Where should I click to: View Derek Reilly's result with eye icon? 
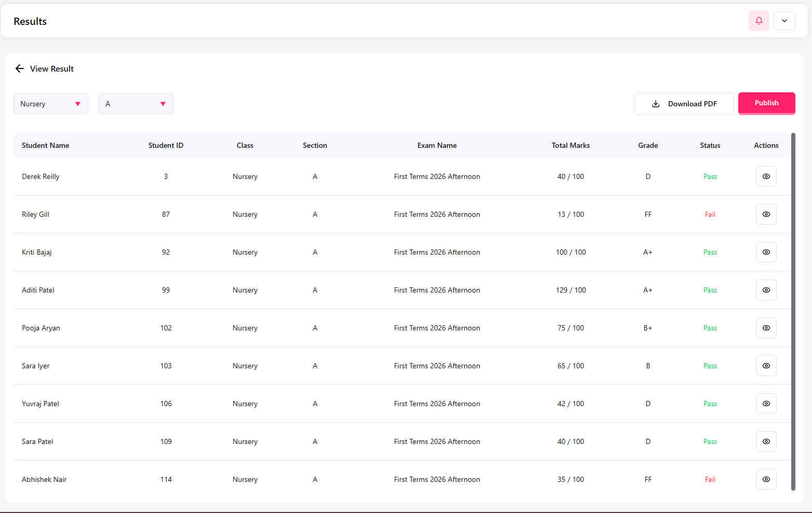pos(766,176)
